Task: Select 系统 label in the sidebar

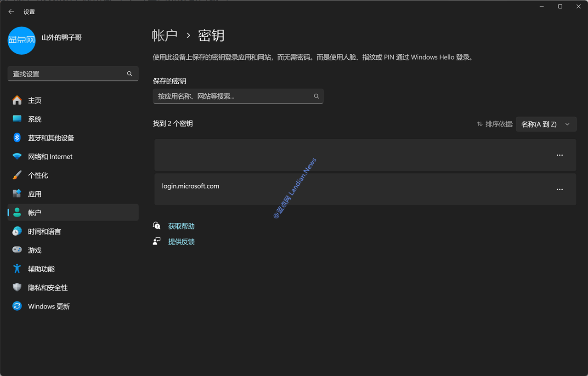Action: 35,119
